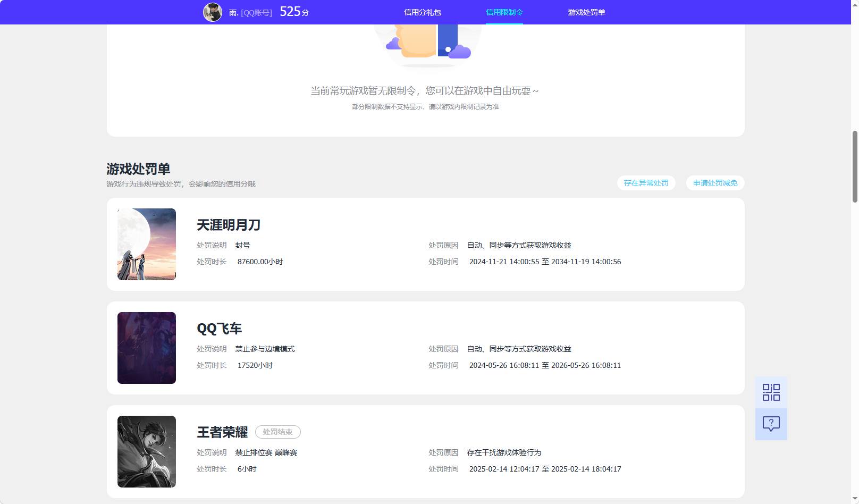The height and width of the screenshot is (504, 859).
Task: Click the 禁止参与边境模式 description
Action: pyautogui.click(x=265, y=349)
